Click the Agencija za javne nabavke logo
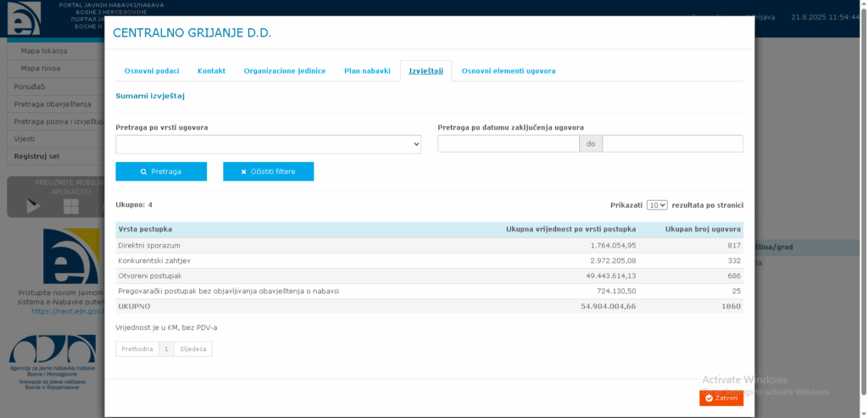 pyautogui.click(x=53, y=360)
